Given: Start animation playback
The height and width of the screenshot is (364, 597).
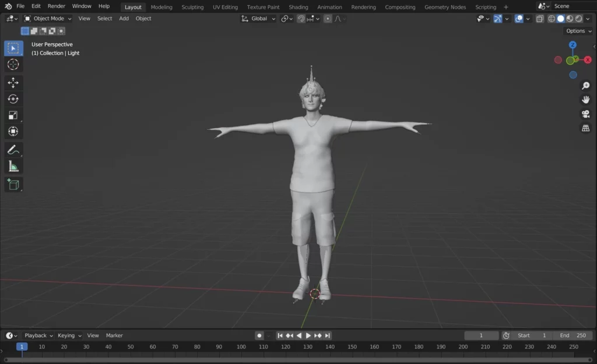Looking at the screenshot, I should click(x=308, y=335).
